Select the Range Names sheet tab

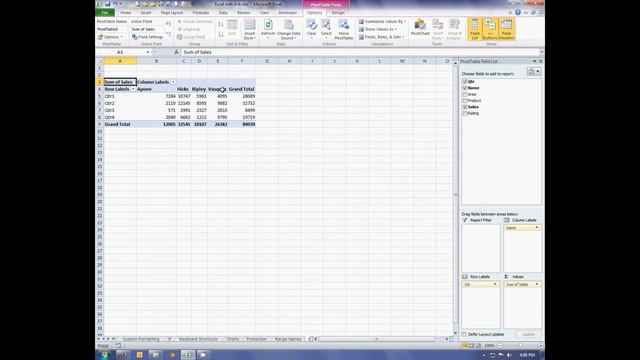click(288, 339)
